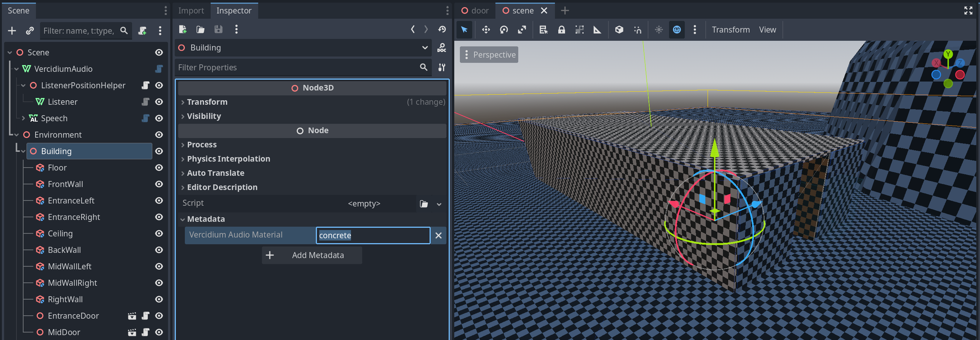This screenshot has height=340, width=980.
Task: Add a new scene tab
Action: [565, 10]
